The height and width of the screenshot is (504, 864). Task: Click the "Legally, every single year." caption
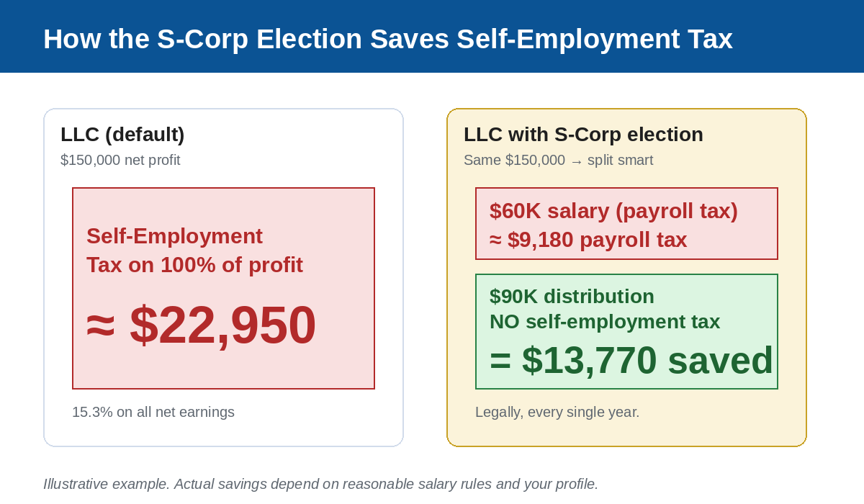pos(557,412)
